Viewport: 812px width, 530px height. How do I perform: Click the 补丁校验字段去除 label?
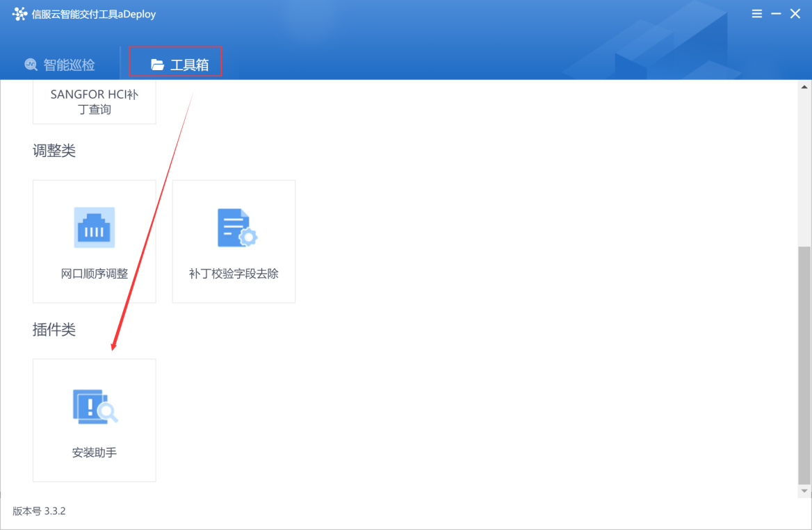pyautogui.click(x=234, y=274)
